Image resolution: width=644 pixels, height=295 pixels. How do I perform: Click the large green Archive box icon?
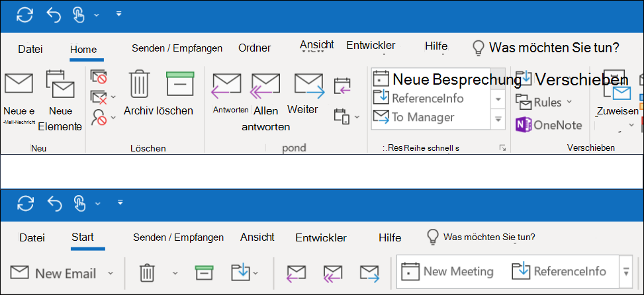(180, 84)
